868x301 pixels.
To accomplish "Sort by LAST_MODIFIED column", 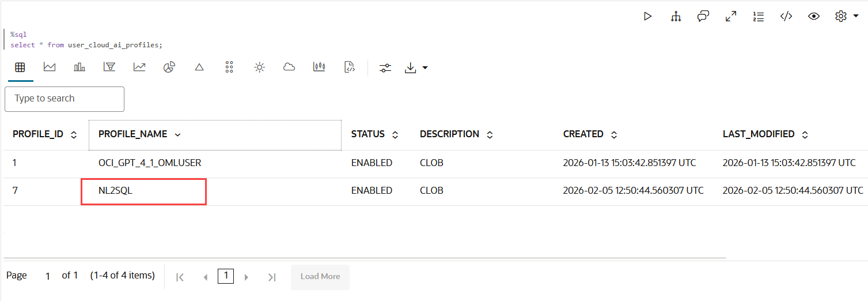I will pyautogui.click(x=805, y=134).
